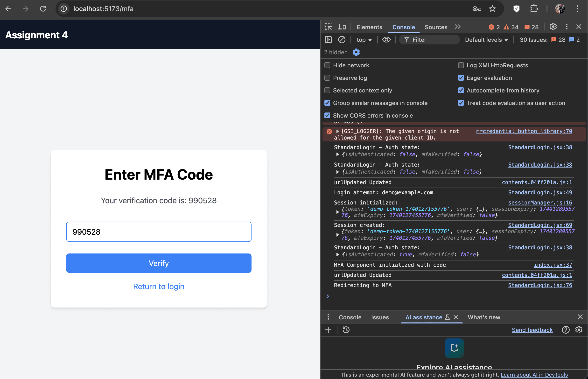Open the Chrome three-dot menu

pyautogui.click(x=577, y=9)
